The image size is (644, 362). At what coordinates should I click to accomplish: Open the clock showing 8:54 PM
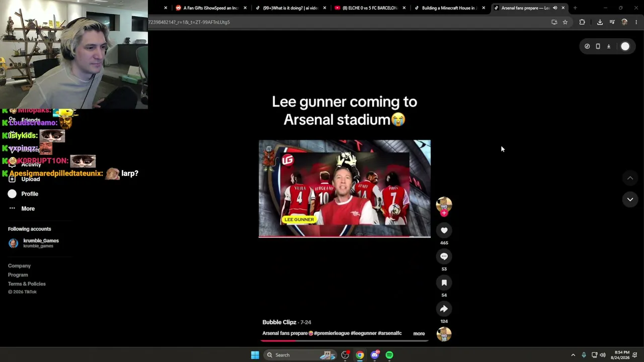[x=620, y=355]
